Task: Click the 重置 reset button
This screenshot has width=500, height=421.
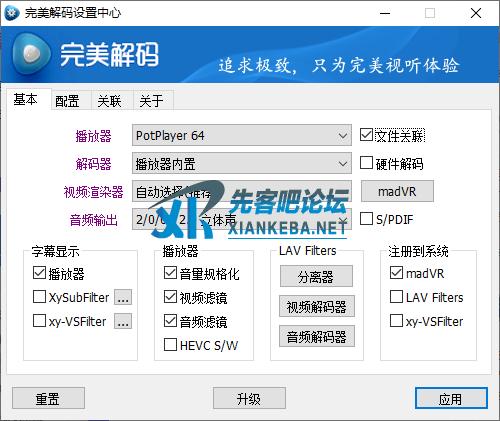Action: 48,398
